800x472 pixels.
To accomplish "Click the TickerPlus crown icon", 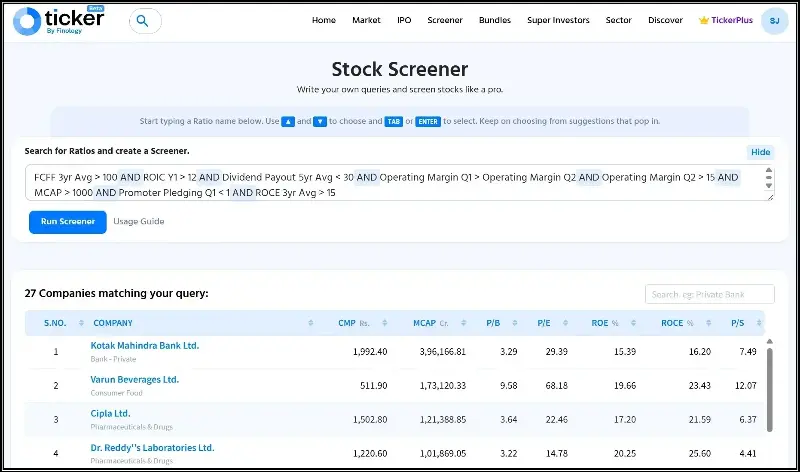I will click(x=704, y=21).
